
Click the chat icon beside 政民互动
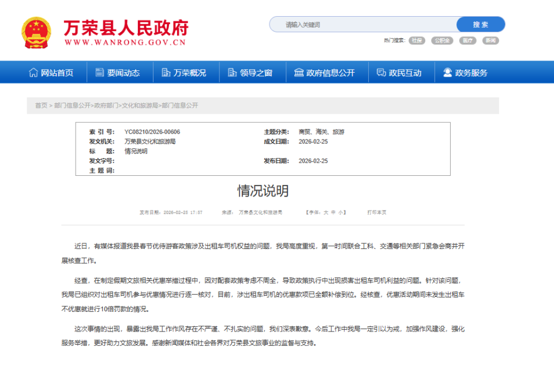380,72
